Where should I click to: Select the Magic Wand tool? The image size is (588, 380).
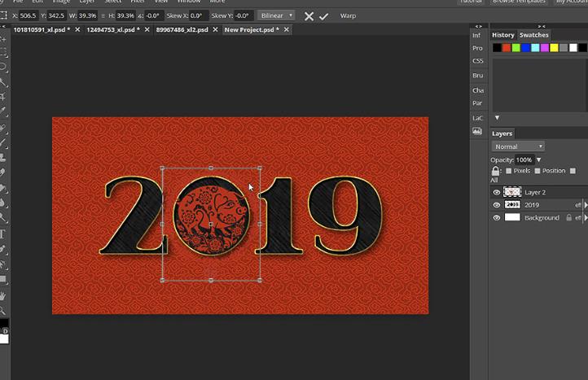[x=3, y=82]
